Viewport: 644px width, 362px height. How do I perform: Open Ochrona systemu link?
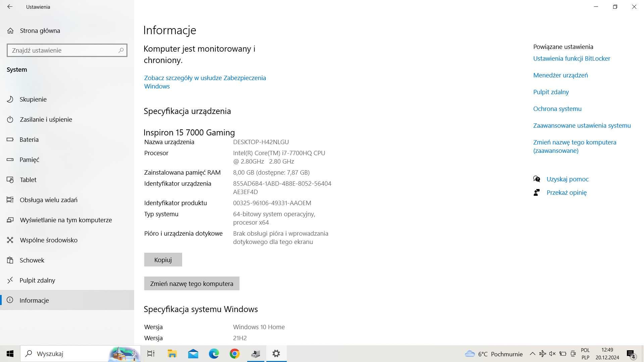click(557, 109)
